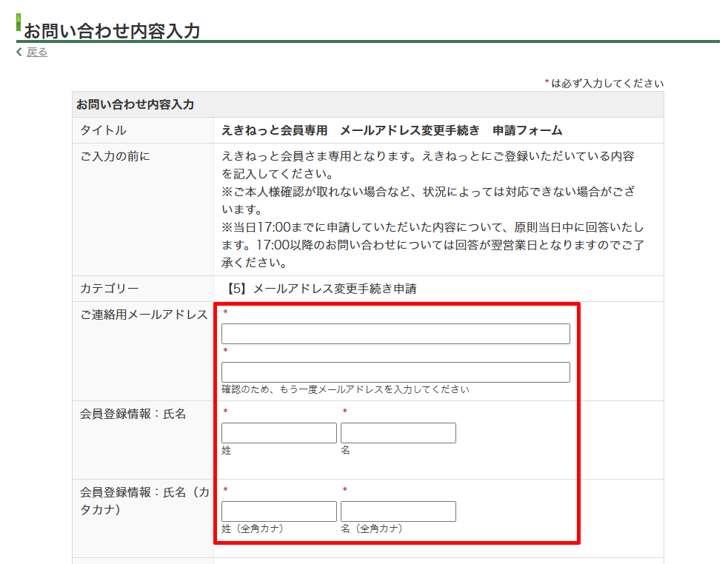Screen dimensions: 728x564
Task: Click the ※当日17:00までに申請 notice text
Action: (x=433, y=245)
